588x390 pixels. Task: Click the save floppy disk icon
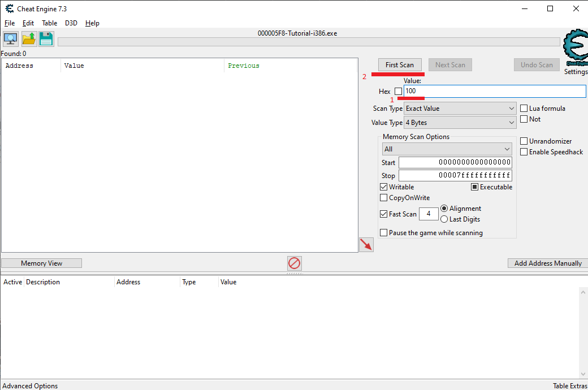pos(46,38)
